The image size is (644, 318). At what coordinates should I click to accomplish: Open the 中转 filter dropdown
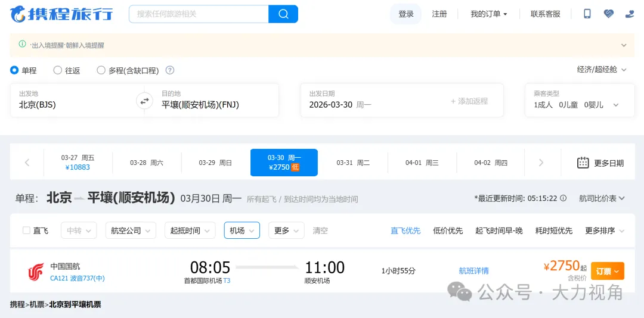click(x=79, y=230)
